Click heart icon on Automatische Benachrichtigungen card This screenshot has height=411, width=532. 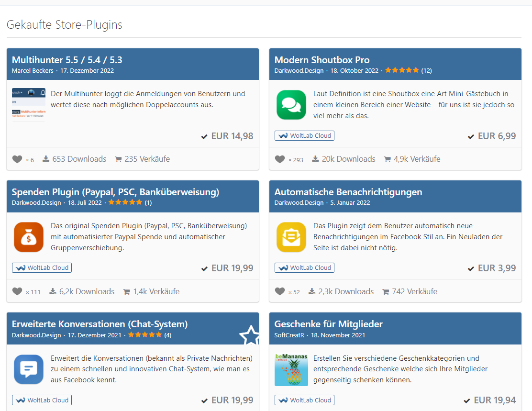(x=280, y=291)
